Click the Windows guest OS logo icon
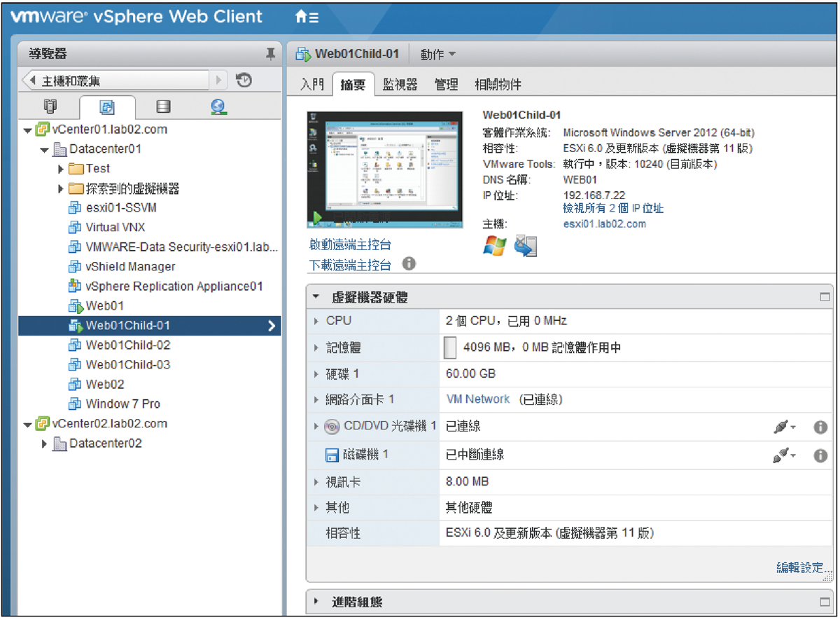This screenshot has height=620, width=840. coord(494,246)
